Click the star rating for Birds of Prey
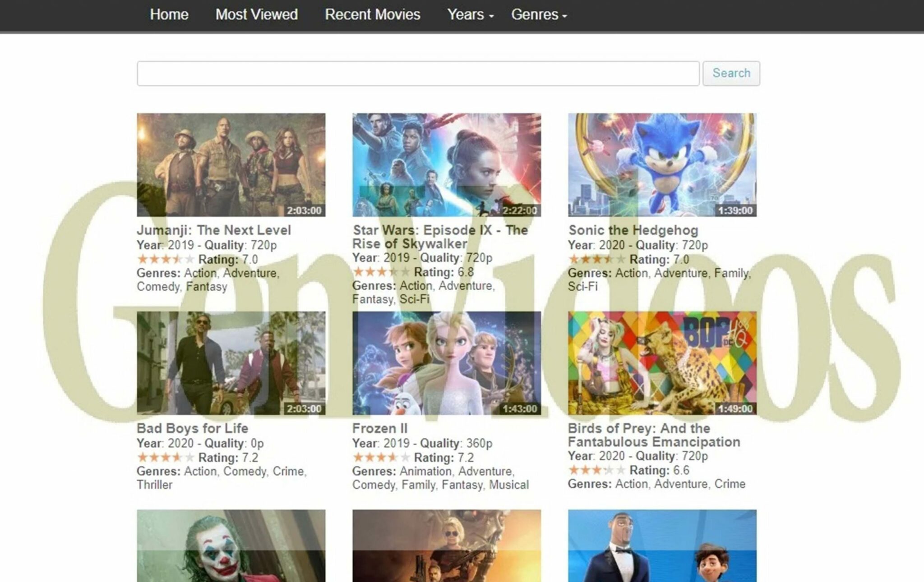The width and height of the screenshot is (924, 582). [x=597, y=470]
